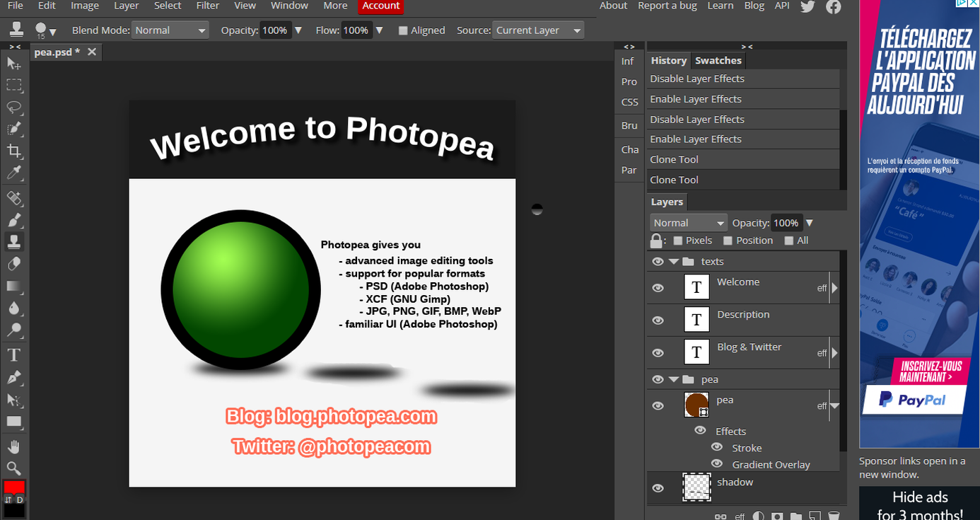Open the Opacity arrow in options bar
980x520 pixels.
(x=298, y=30)
